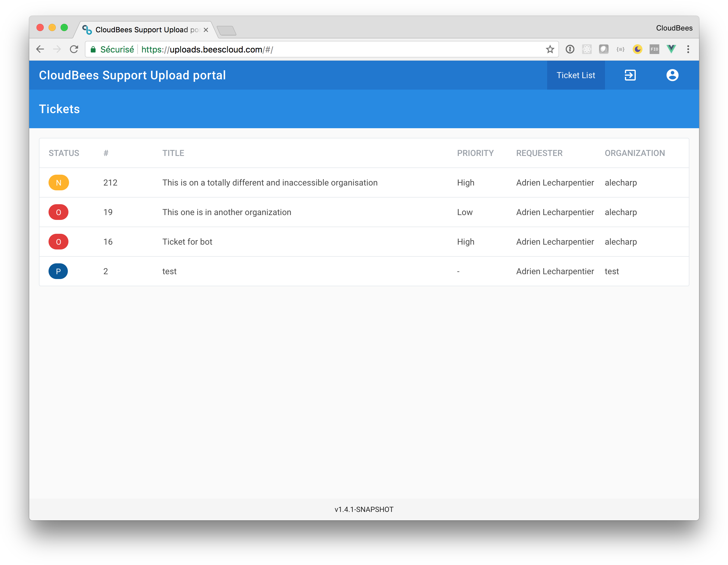The width and height of the screenshot is (728, 565).
Task: Open the 'Ticket for bot' row
Action: click(187, 242)
